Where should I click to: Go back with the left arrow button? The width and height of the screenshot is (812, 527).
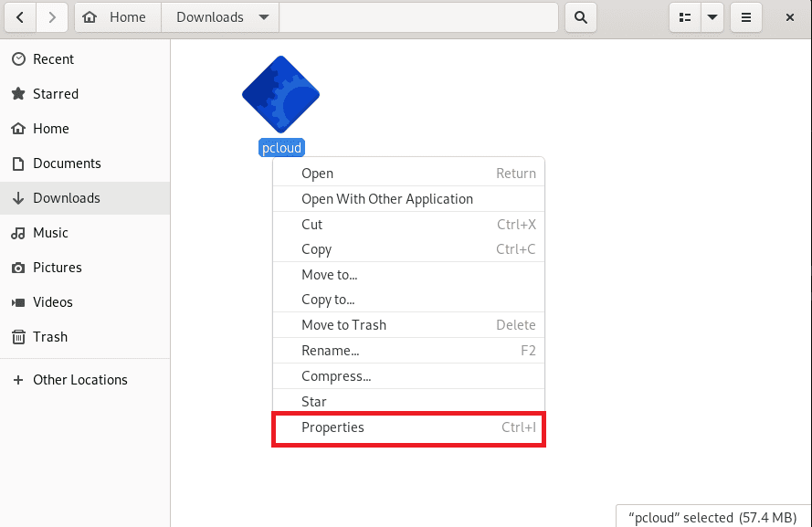pyautogui.click(x=20, y=17)
